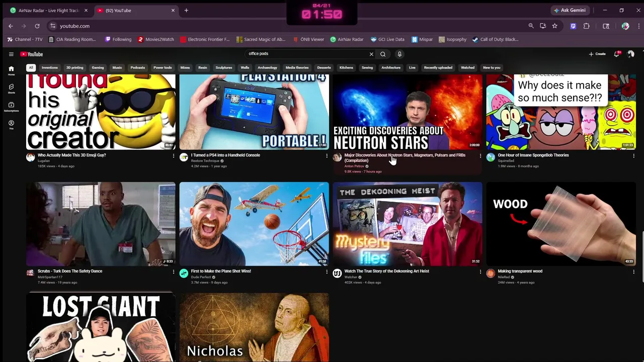Play the transparent wood thumbnail
Viewport: 644px width, 362px height.
pos(561,224)
